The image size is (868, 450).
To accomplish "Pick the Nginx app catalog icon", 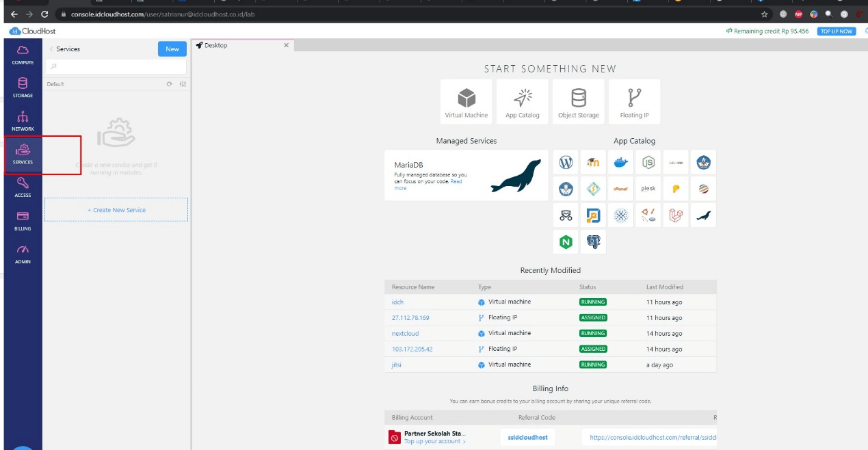I will [566, 241].
